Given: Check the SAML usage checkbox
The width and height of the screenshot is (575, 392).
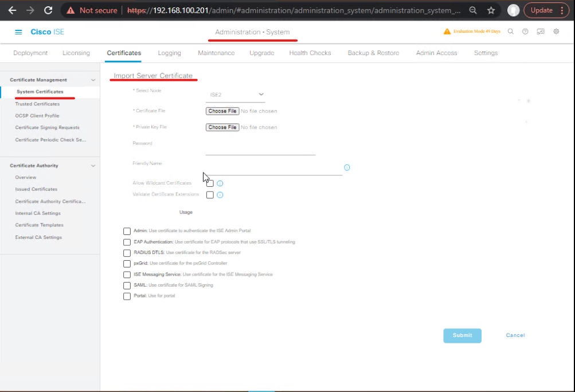Looking at the screenshot, I should tap(127, 285).
